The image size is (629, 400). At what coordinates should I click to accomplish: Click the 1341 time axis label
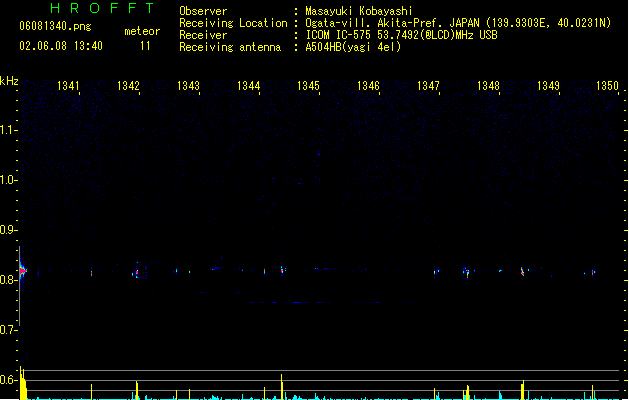pos(68,86)
